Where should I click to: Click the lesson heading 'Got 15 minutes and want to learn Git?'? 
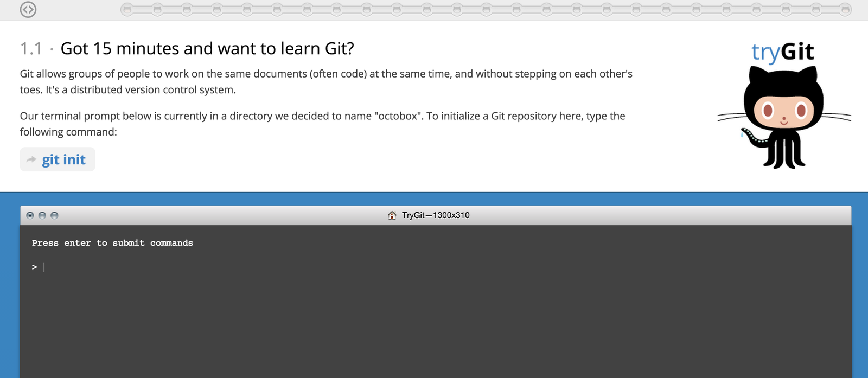pyautogui.click(x=207, y=49)
